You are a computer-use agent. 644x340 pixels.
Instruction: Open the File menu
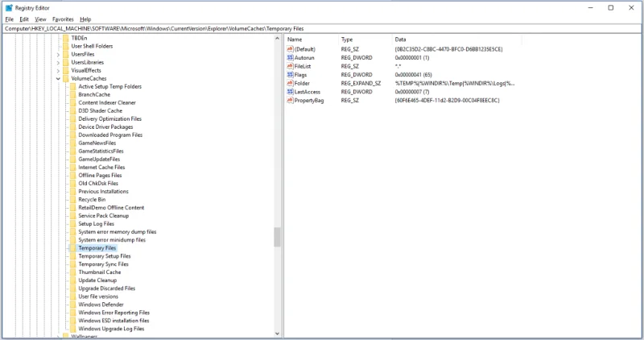coord(9,19)
